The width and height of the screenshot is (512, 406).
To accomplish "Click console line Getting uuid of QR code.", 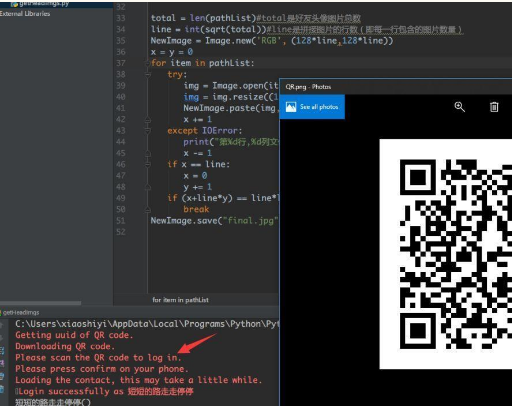I will click(x=74, y=335).
